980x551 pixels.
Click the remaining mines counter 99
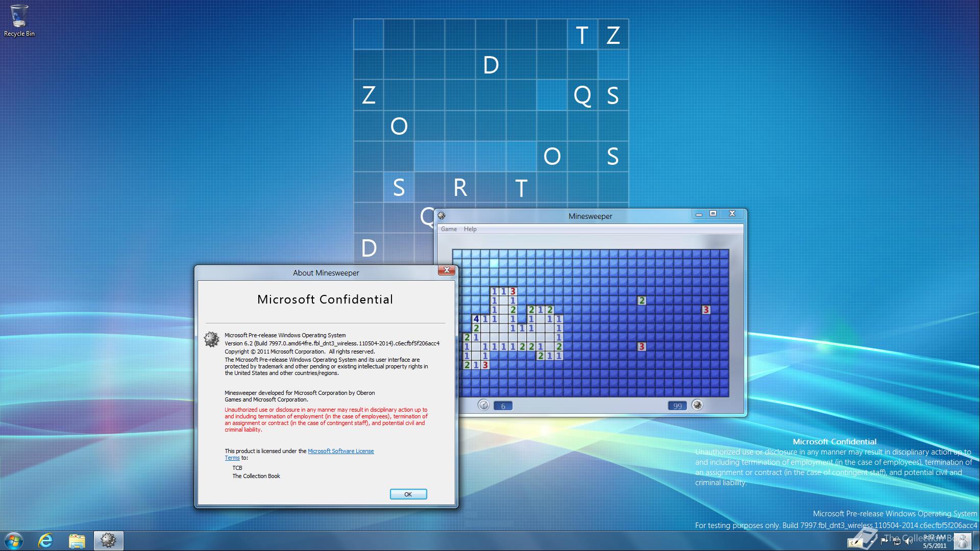pyautogui.click(x=677, y=406)
